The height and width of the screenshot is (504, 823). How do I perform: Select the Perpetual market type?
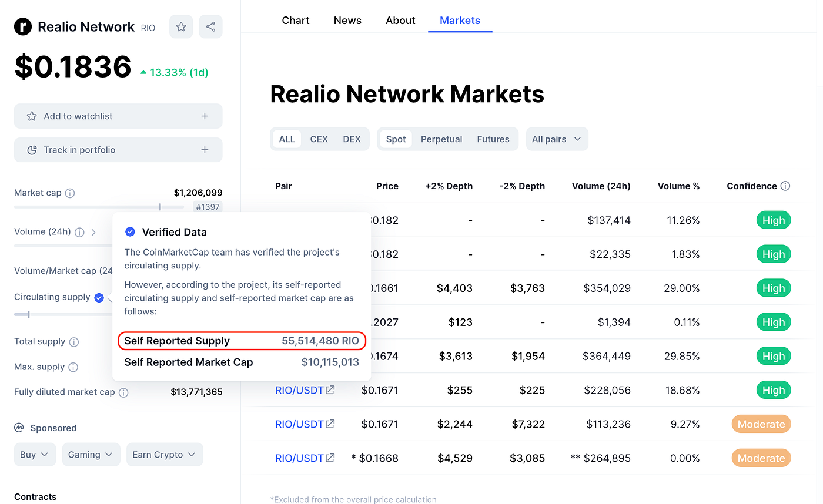point(441,139)
